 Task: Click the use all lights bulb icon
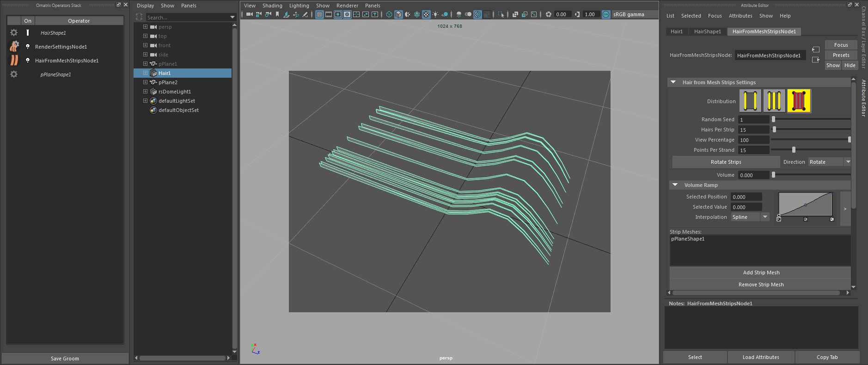coord(435,14)
